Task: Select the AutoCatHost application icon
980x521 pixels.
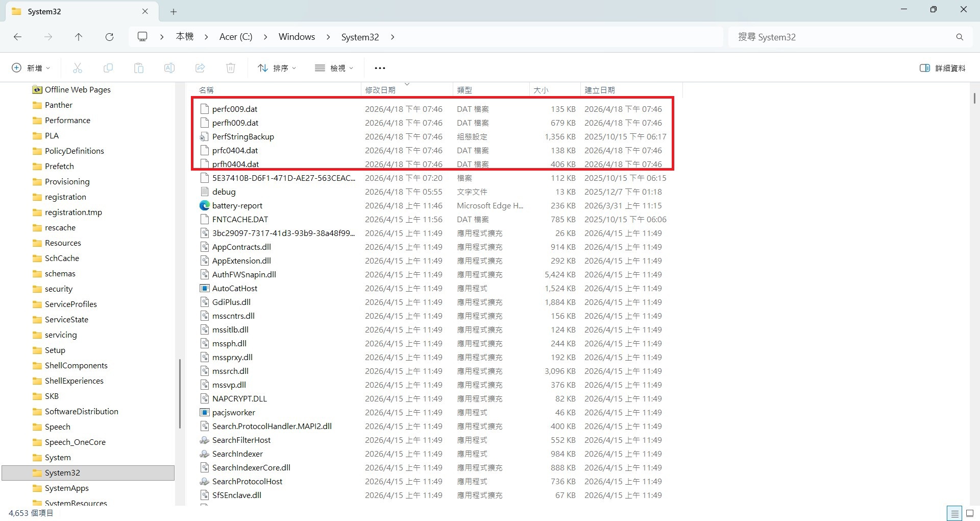Action: click(205, 288)
